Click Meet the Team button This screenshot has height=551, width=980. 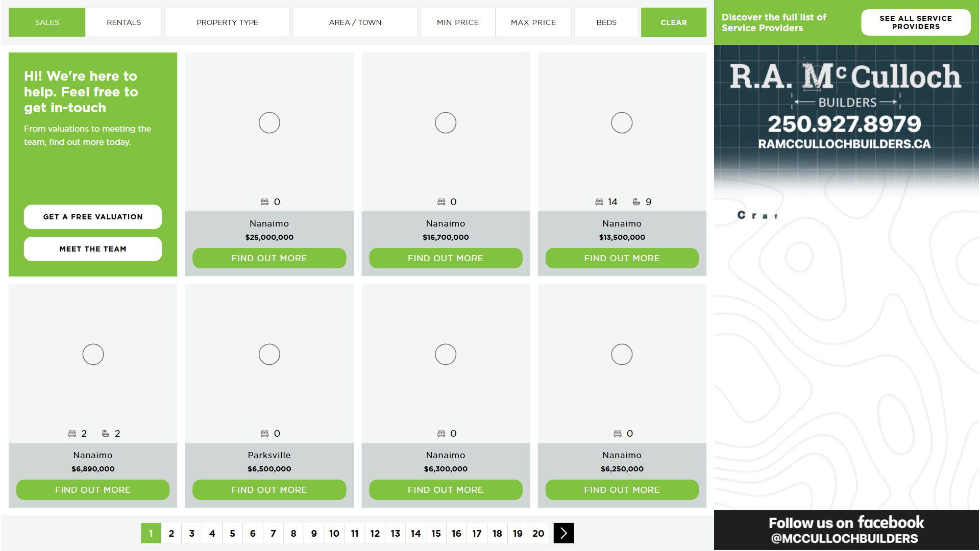[x=93, y=249]
